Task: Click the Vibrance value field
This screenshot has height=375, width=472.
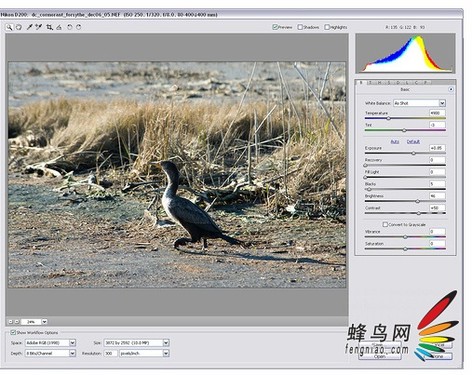Action: 437,231
